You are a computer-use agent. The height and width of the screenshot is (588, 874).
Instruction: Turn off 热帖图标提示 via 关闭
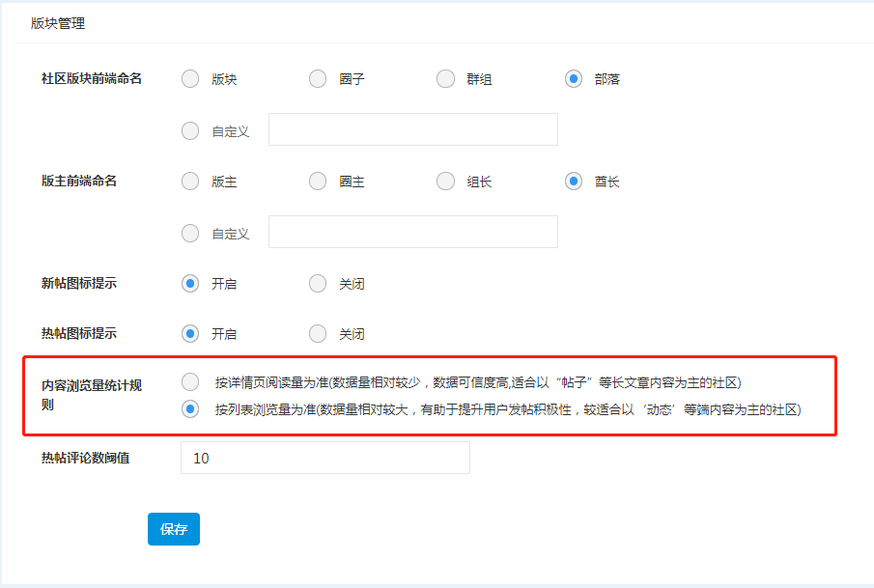318,334
